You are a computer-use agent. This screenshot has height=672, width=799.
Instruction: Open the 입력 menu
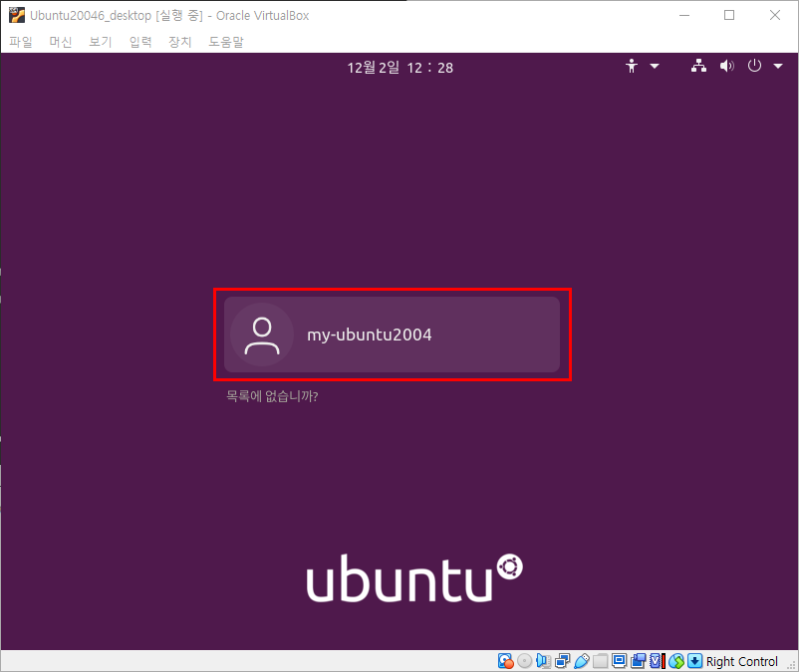coord(140,42)
